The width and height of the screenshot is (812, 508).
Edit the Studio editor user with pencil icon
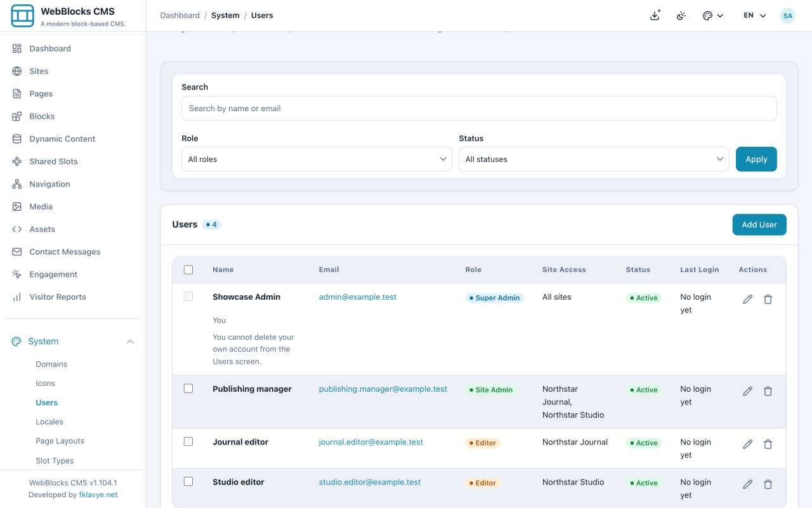point(748,485)
